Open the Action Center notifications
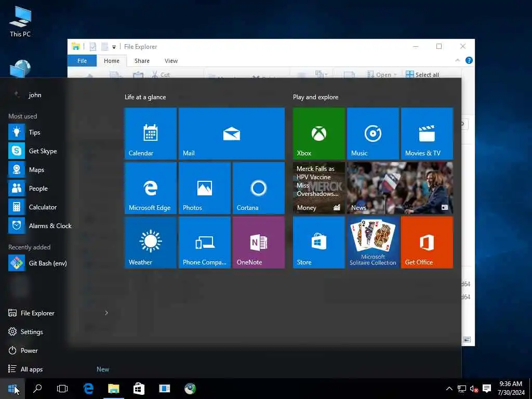 point(487,389)
